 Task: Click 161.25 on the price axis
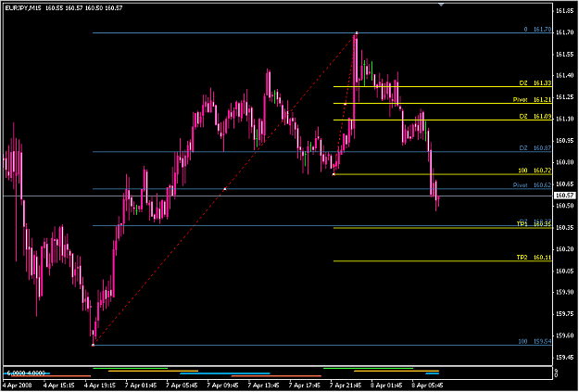coord(564,97)
